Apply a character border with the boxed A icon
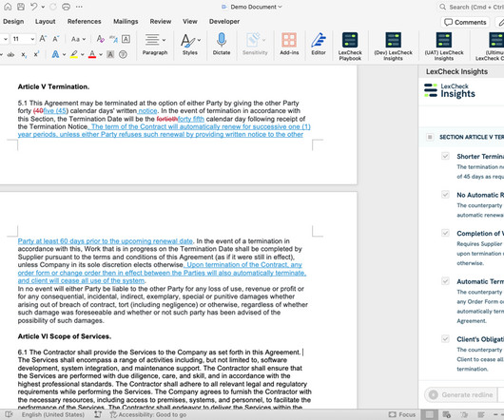 coord(126,39)
